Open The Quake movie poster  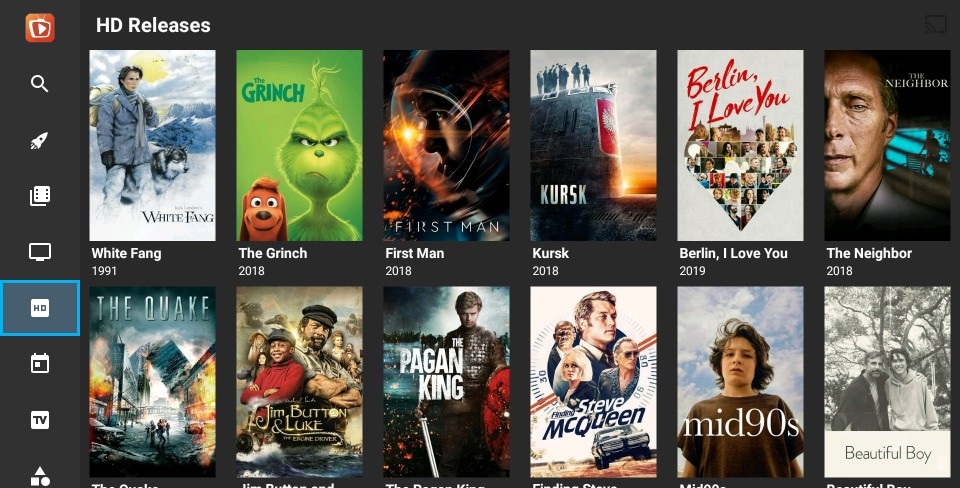(x=152, y=381)
